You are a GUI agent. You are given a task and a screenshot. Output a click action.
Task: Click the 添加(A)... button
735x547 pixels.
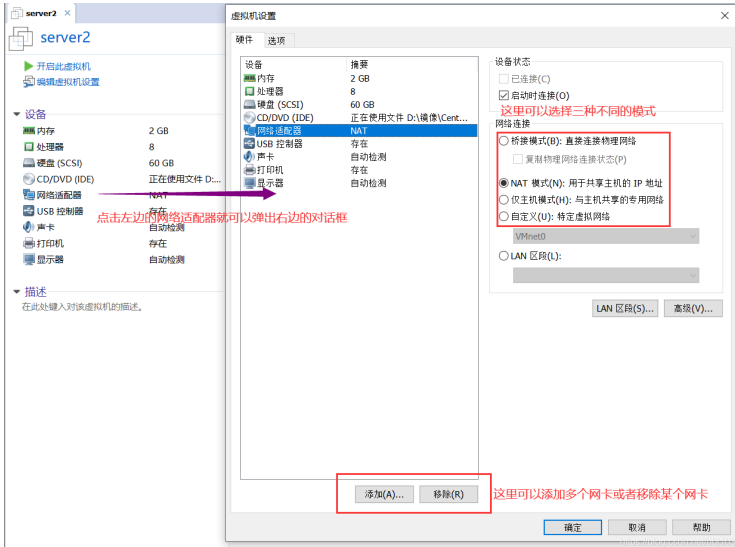coord(384,494)
